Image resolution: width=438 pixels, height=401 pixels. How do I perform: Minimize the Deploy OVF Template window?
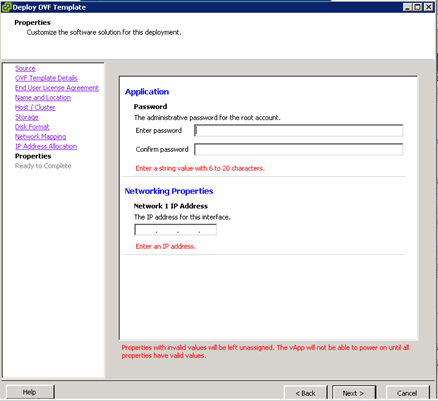407,7
